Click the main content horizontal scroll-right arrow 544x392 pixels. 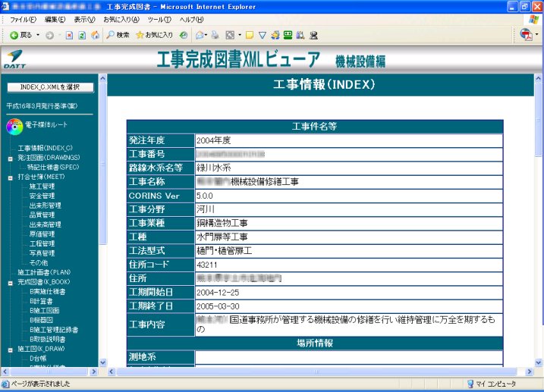coord(529,372)
